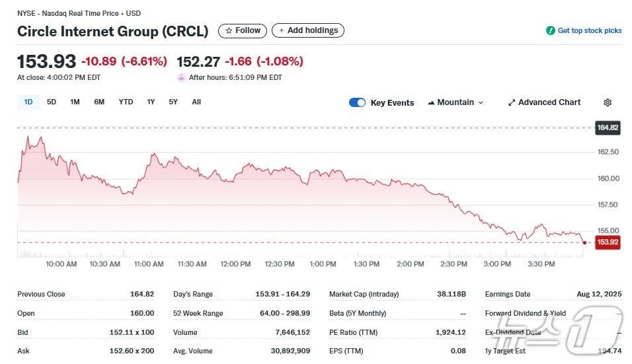Screen dimensions: 632x364
Task: Select the 5Y time range
Action: pyautogui.click(x=173, y=102)
